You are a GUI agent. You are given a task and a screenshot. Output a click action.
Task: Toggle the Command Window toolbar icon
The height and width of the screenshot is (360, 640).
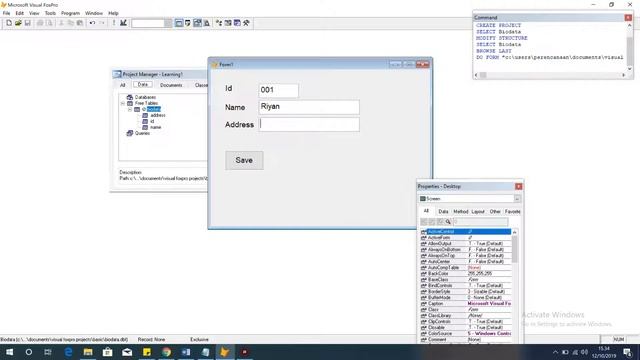click(179, 23)
